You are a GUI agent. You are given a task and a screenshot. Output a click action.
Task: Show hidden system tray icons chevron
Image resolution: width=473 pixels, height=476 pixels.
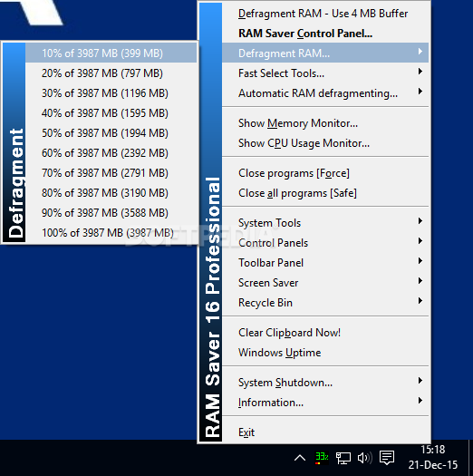(300, 458)
